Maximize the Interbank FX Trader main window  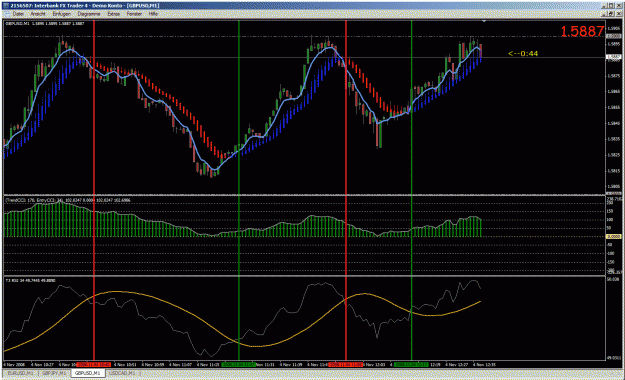coord(611,6)
